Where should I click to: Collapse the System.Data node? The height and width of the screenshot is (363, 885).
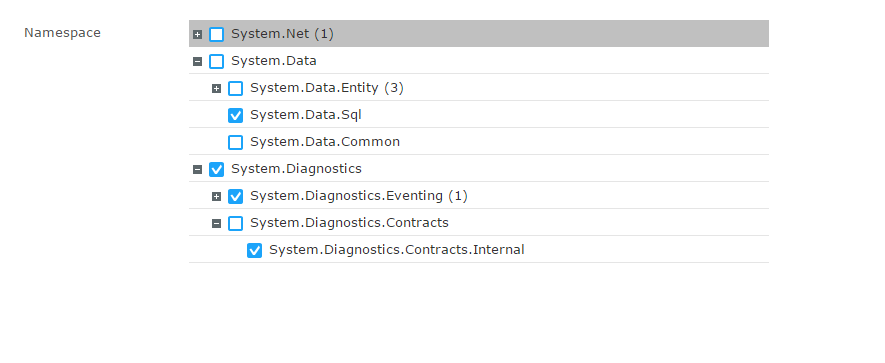[x=197, y=62]
